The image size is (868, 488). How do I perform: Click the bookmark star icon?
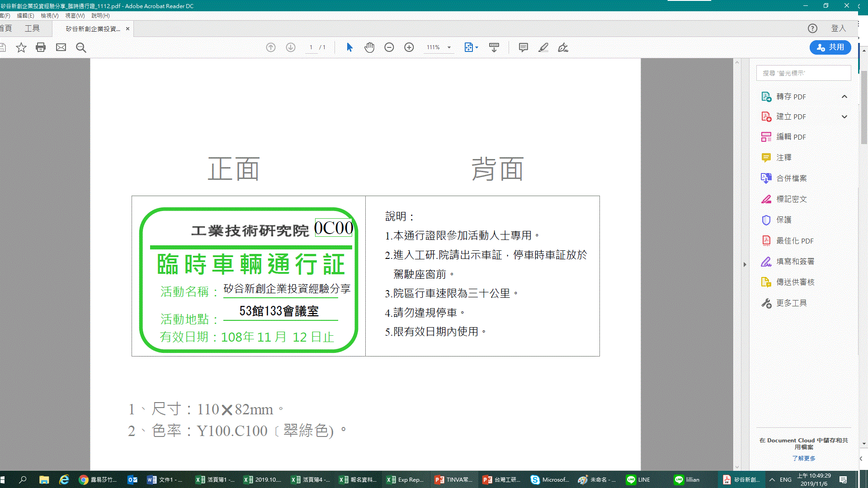[x=21, y=47]
